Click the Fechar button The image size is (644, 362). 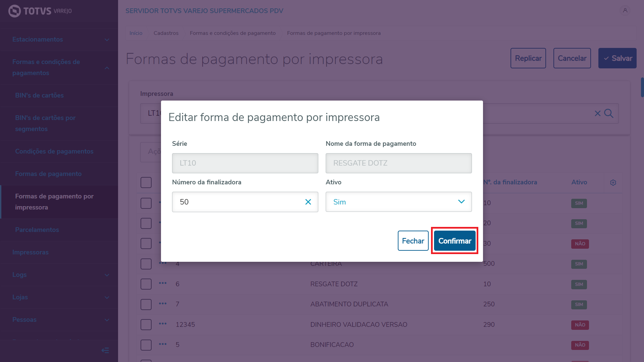pos(413,241)
